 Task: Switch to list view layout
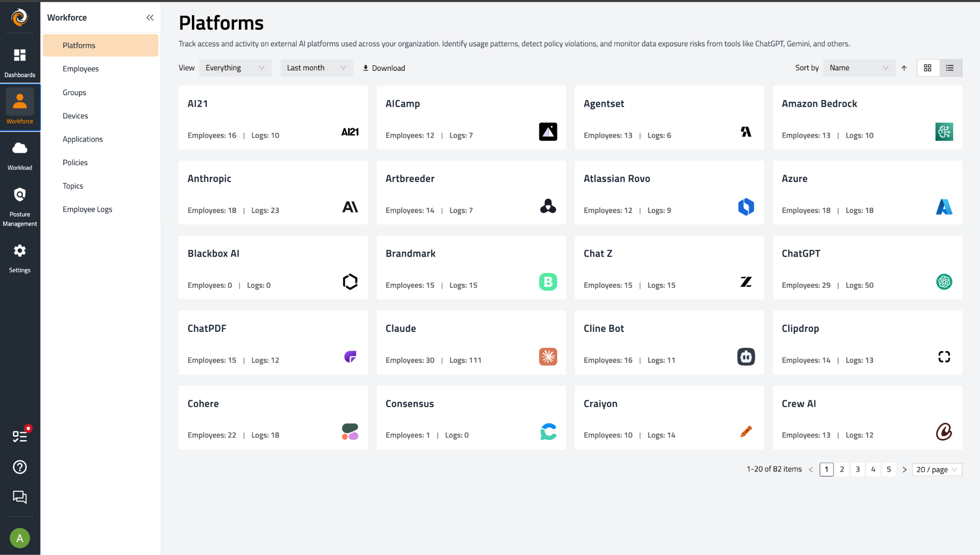(950, 68)
